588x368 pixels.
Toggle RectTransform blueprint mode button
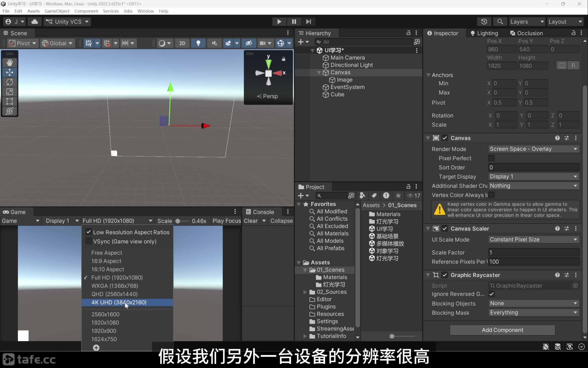(562, 66)
